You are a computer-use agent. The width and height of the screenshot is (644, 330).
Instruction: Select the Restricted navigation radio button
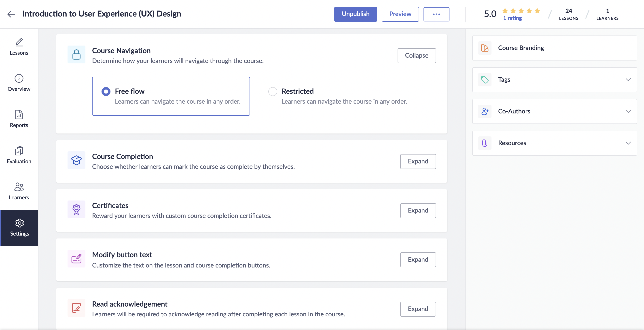(x=273, y=91)
